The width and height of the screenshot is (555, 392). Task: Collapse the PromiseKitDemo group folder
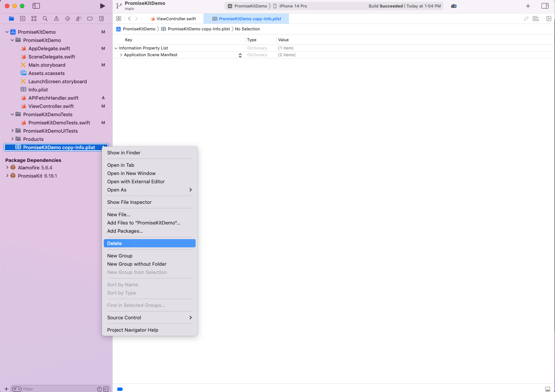click(x=12, y=40)
